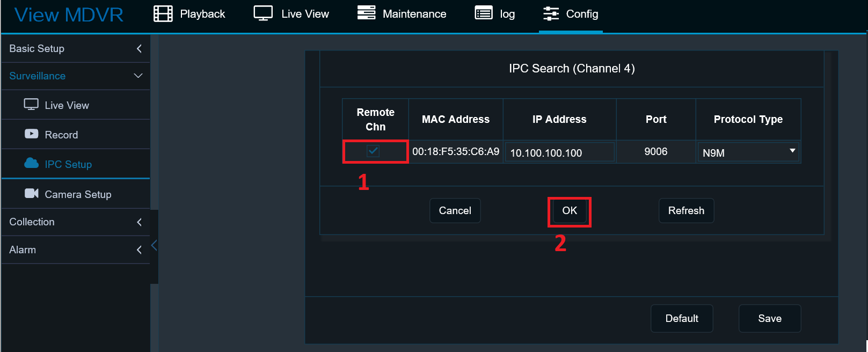Expand the Collection section
The width and height of the screenshot is (868, 352).
pyautogui.click(x=139, y=222)
